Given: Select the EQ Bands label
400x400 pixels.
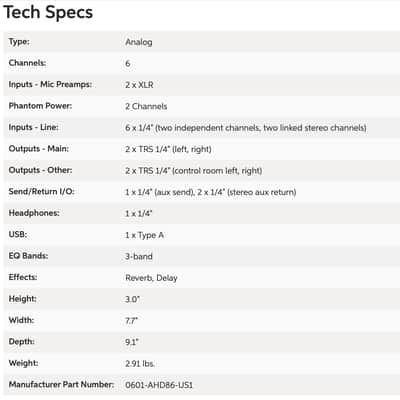Looking at the screenshot, I should [28, 256].
